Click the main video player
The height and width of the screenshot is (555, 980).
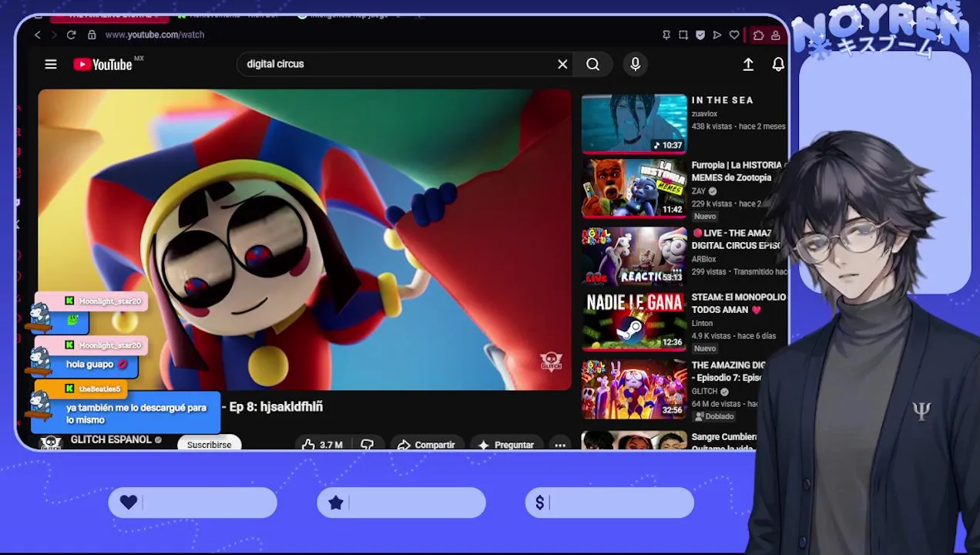coord(305,240)
